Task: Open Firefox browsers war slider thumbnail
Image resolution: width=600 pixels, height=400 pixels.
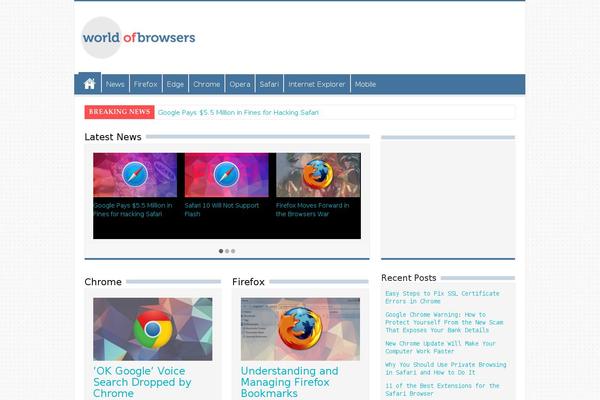Action: 318,175
